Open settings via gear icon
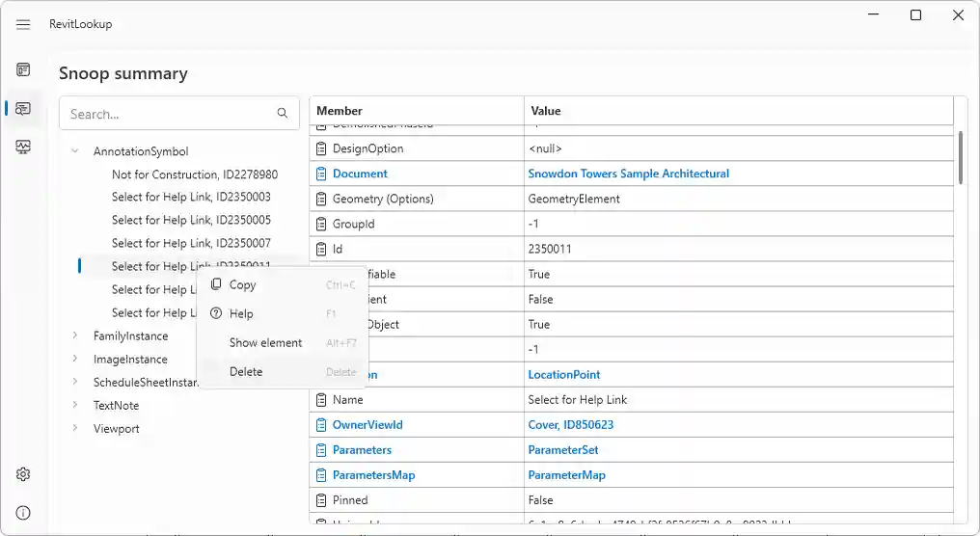Image resolution: width=980 pixels, height=536 pixels. click(x=23, y=474)
